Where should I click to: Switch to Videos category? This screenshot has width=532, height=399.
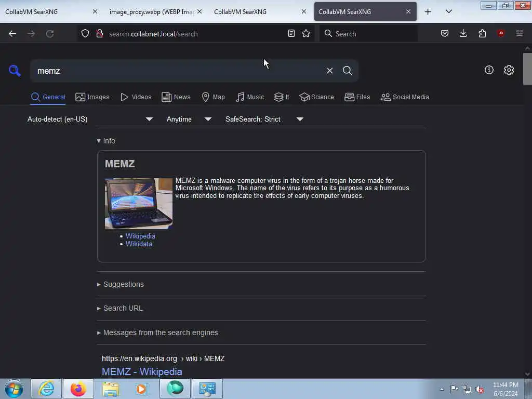136,97
